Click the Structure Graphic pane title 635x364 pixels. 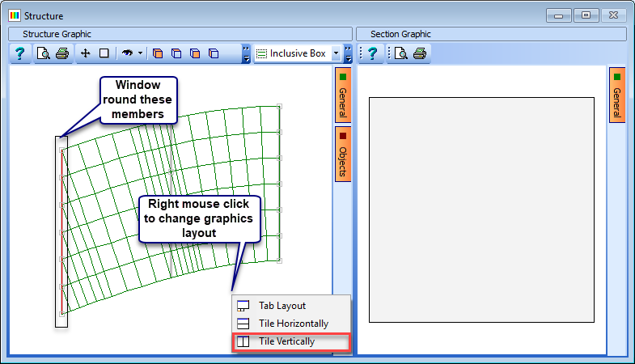(57, 35)
